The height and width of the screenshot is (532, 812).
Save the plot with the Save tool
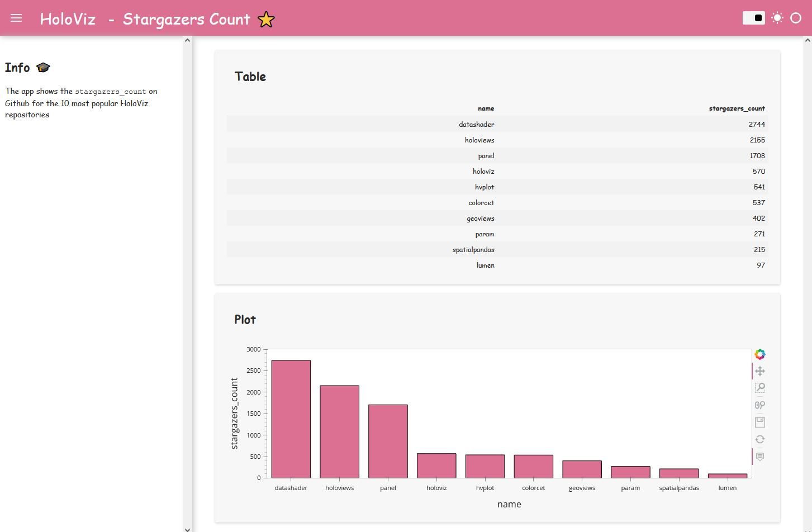pyautogui.click(x=760, y=422)
